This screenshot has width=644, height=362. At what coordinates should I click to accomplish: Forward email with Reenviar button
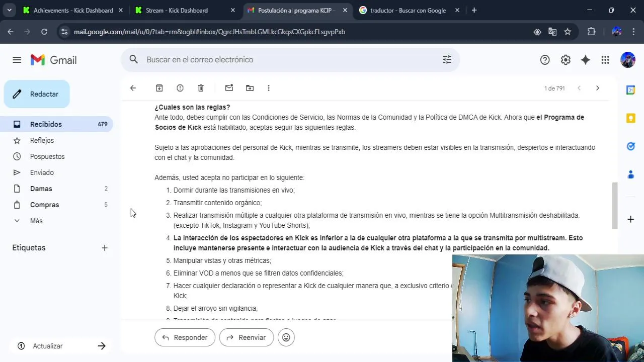tap(246, 337)
